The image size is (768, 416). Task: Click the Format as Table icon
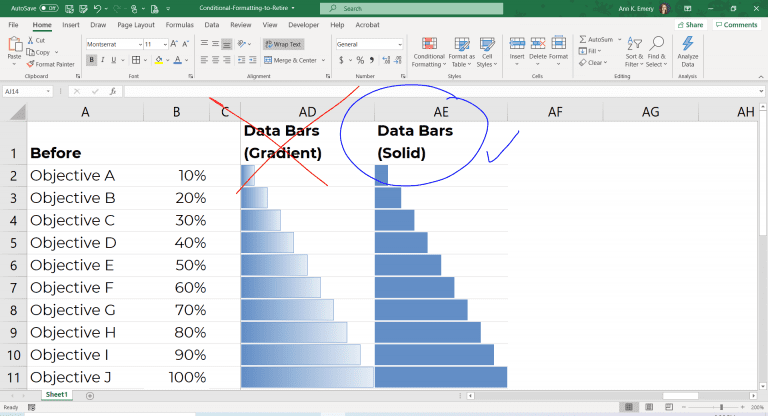(461, 52)
